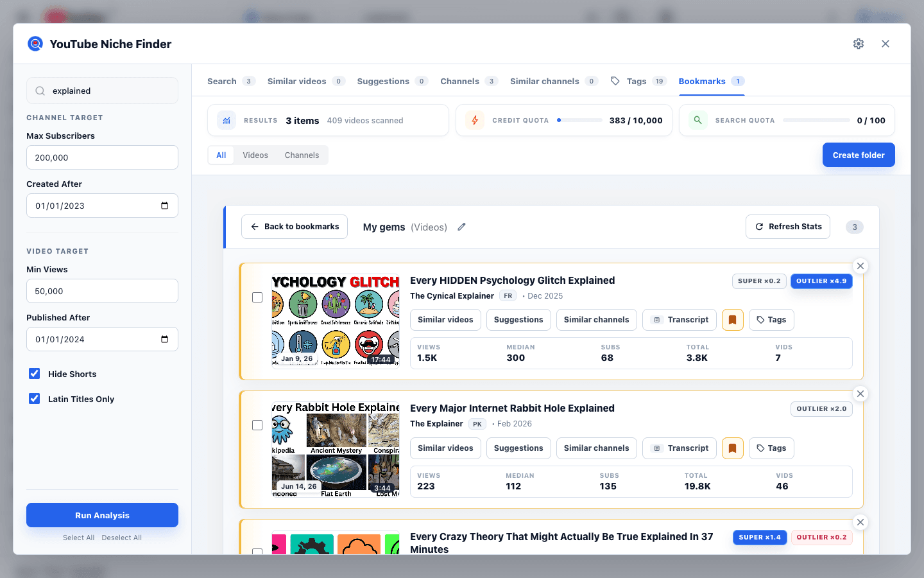Open 'Every Major Internet Rabbit Hole Explained' title
Viewport: 924px width, 578px height.
point(512,408)
